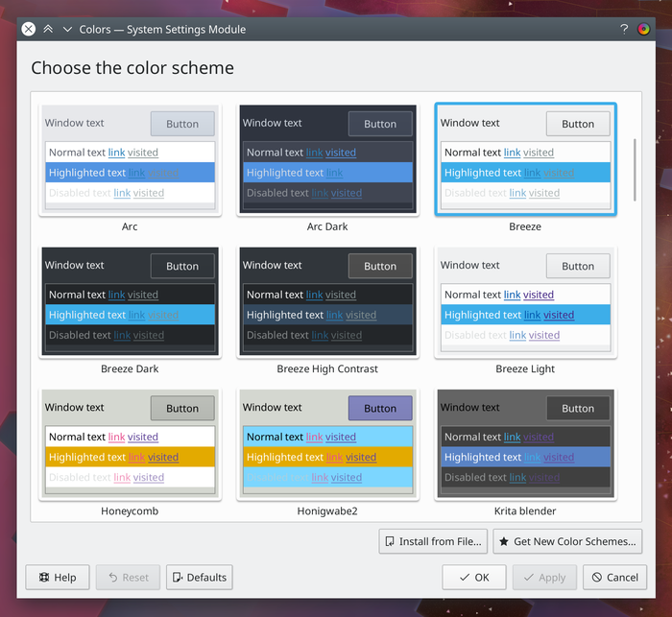Select Breeze High Contrast scheme
Viewport: 672px width, 617px height.
pos(327,302)
